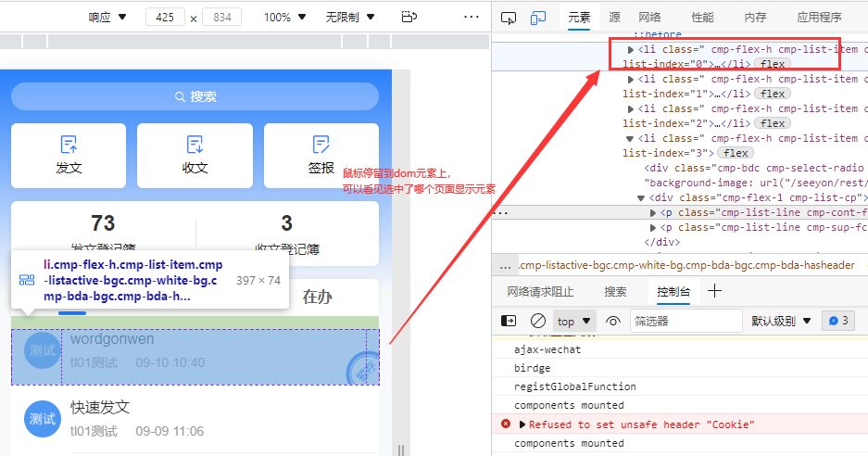868x456 pixels.
Task: Click the viewport resize handle at the right edge
Action: (401, 450)
